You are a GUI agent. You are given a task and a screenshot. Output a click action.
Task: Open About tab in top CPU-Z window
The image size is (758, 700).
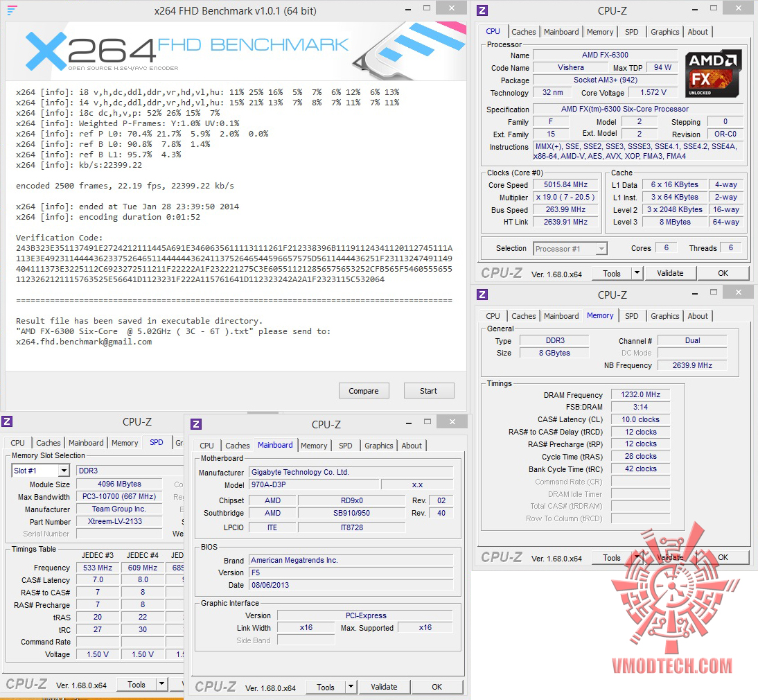(x=698, y=32)
